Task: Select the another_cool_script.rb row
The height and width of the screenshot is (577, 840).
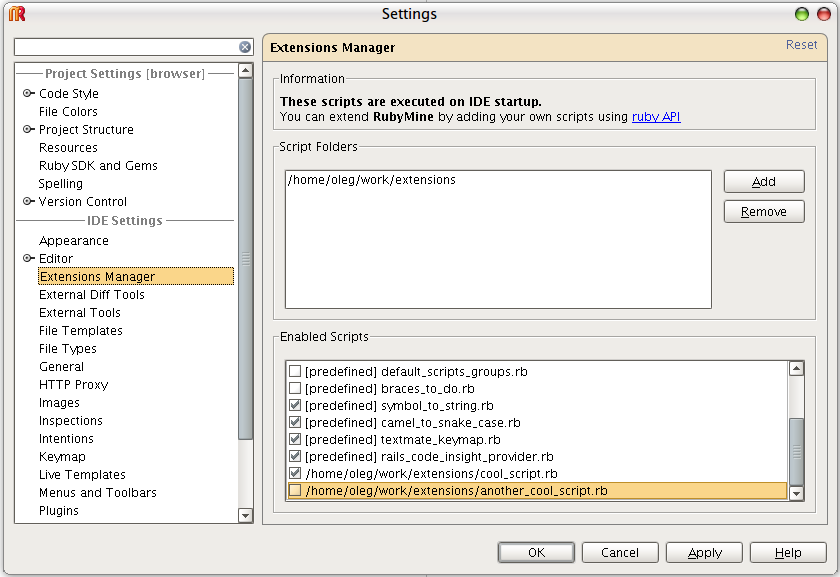Action: [x=537, y=491]
